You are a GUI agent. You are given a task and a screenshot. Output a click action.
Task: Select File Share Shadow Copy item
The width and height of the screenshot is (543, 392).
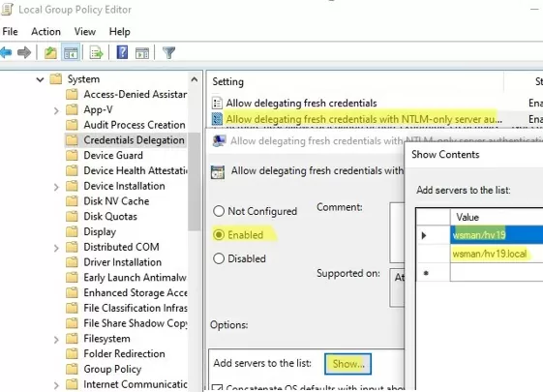pyautogui.click(x=136, y=323)
